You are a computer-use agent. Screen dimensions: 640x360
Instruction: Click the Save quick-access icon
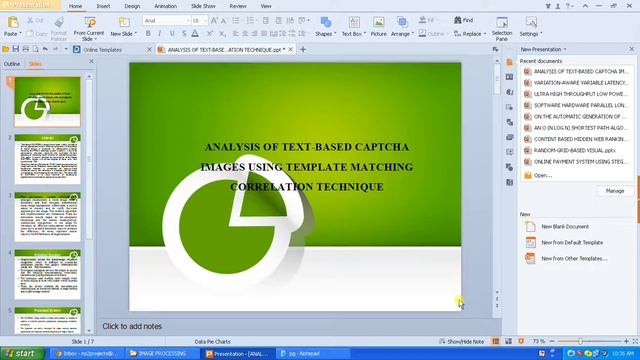(x=16, y=49)
